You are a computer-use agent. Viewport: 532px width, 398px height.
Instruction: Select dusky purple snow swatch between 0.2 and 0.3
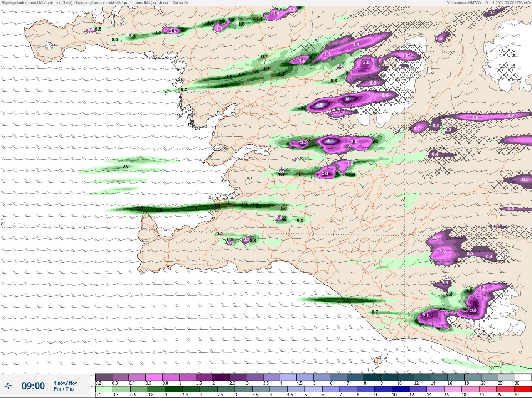coord(103,377)
